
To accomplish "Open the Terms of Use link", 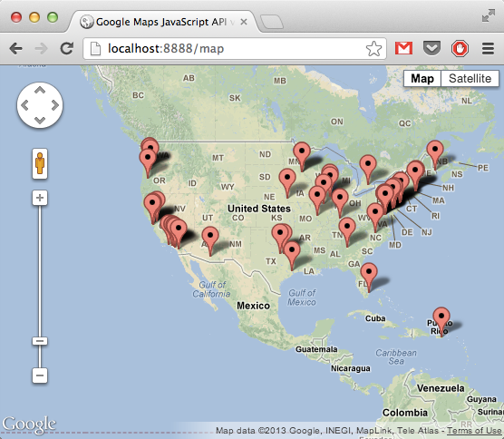I will pyautogui.click(x=474, y=430).
